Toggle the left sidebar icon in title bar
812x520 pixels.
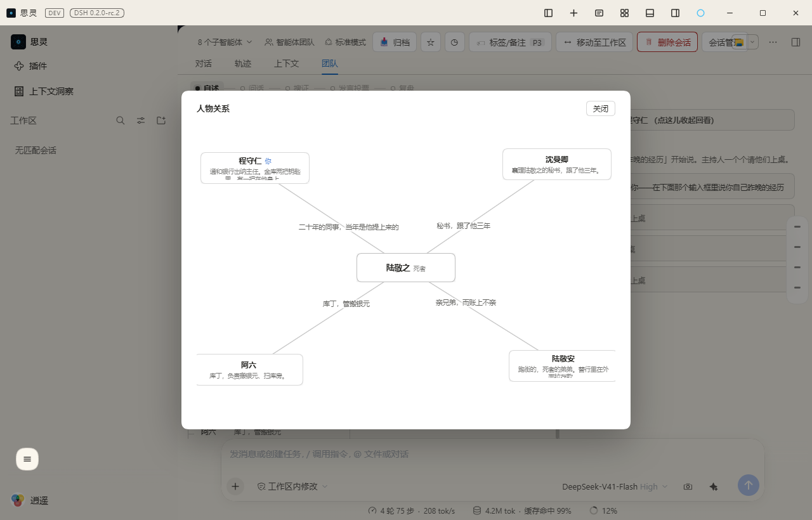pyautogui.click(x=549, y=13)
